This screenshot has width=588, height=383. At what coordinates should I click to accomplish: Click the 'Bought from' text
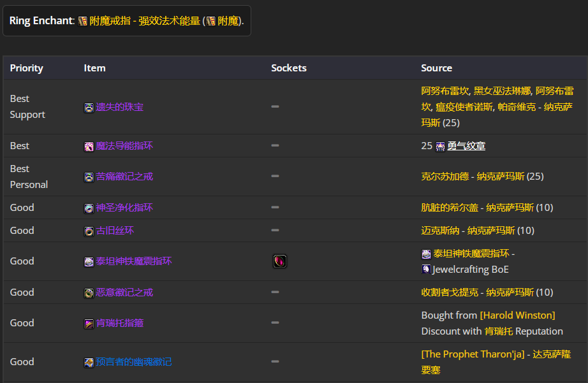449,315
